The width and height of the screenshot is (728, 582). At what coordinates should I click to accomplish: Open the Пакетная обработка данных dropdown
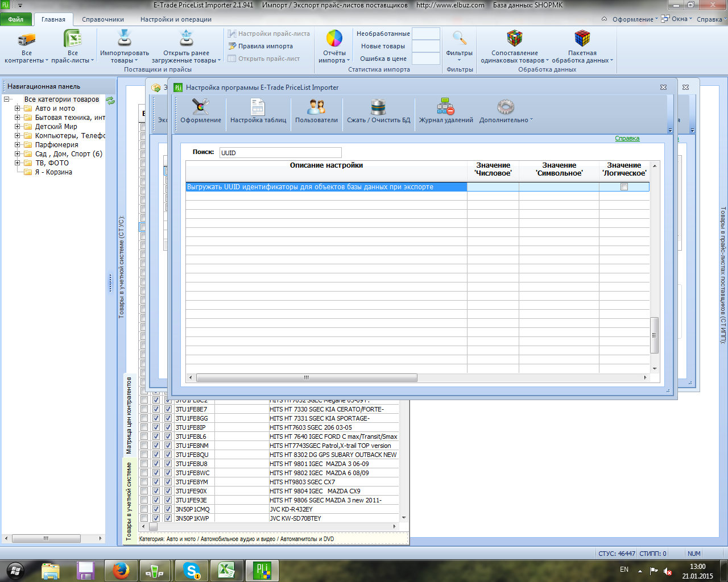(x=582, y=57)
